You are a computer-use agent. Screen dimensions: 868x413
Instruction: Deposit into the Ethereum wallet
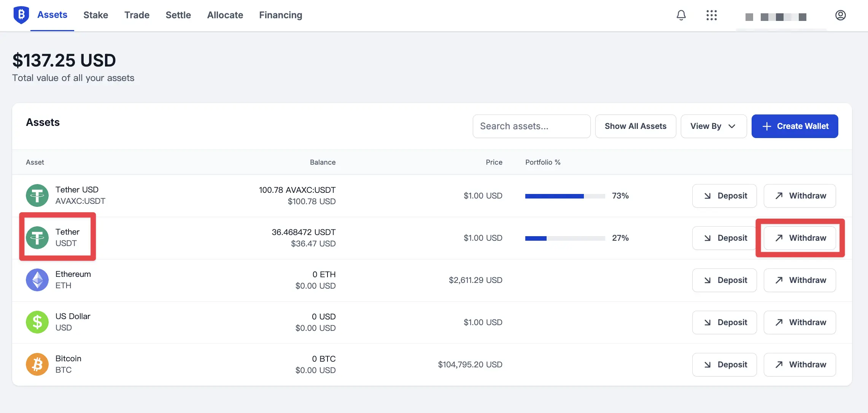click(x=724, y=280)
